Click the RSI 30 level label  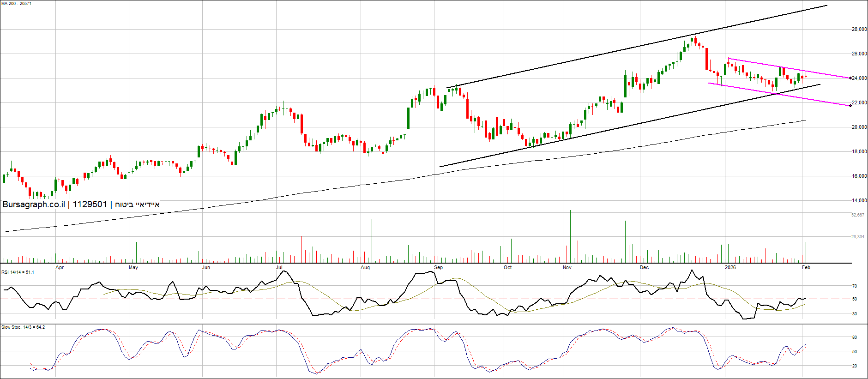[855, 314]
